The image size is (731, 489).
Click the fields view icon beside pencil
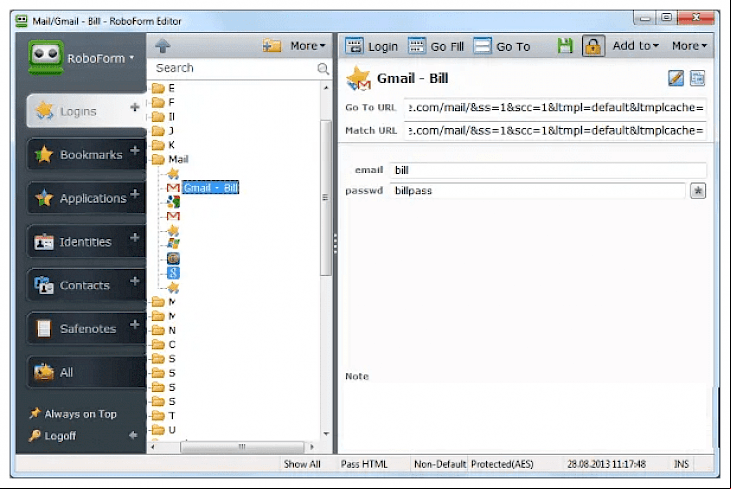697,78
